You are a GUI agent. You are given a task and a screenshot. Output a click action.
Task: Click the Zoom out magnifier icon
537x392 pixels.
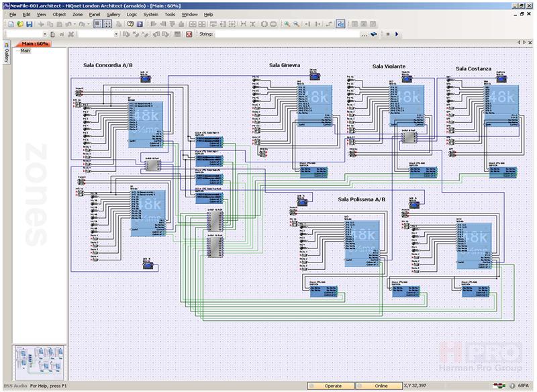point(296,24)
